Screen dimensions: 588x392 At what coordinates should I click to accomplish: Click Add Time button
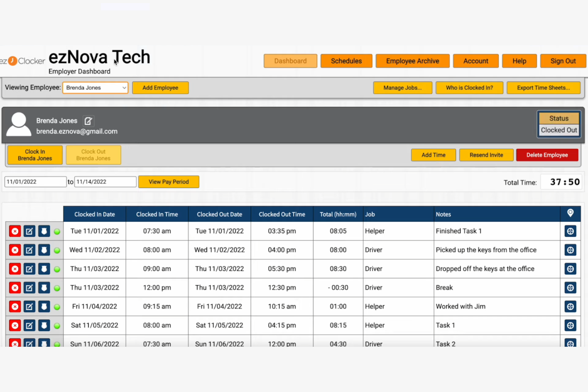(433, 155)
